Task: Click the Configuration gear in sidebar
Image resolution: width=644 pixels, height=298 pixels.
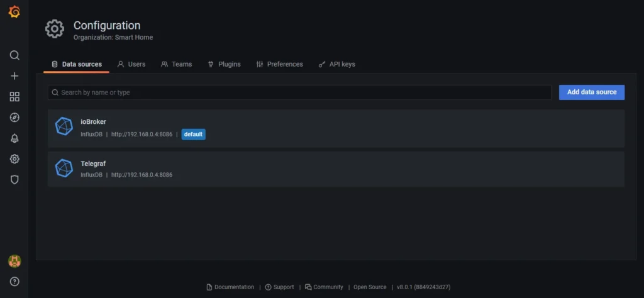Action: (14, 159)
